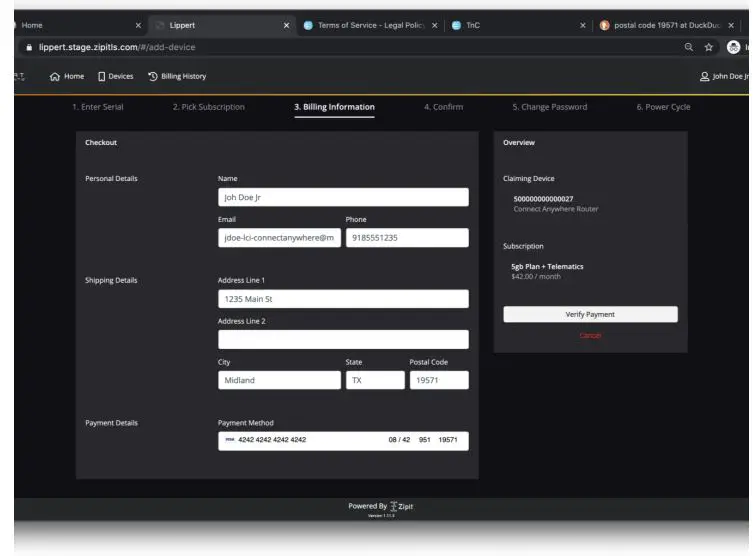
Task: Click the empty Address Line 2 field
Action: tap(343, 340)
